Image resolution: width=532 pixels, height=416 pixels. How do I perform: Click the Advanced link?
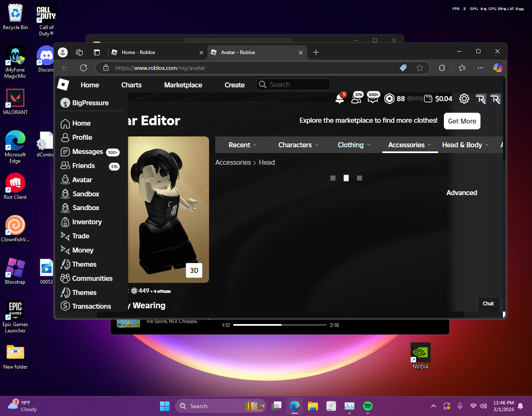point(461,193)
